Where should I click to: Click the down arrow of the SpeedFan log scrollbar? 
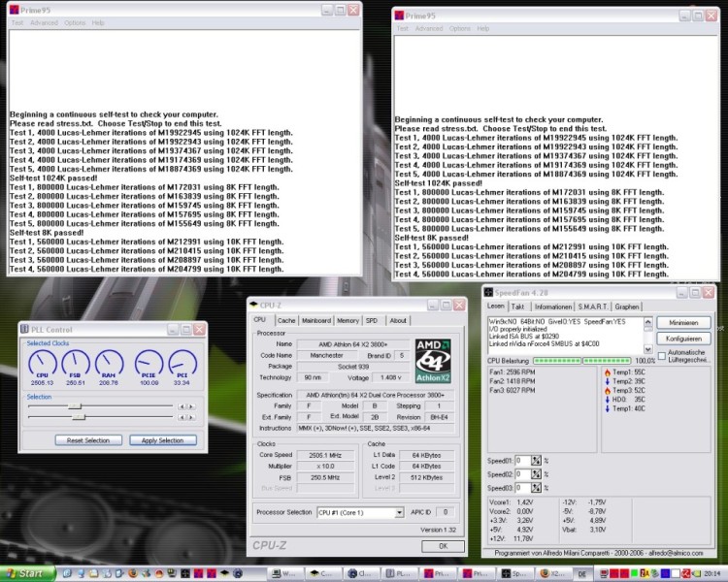point(648,349)
